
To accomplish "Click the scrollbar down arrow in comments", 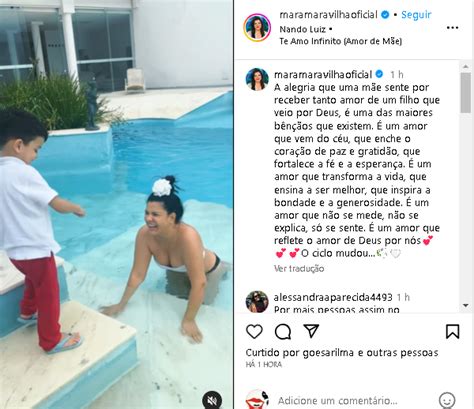I will [x=466, y=305].
